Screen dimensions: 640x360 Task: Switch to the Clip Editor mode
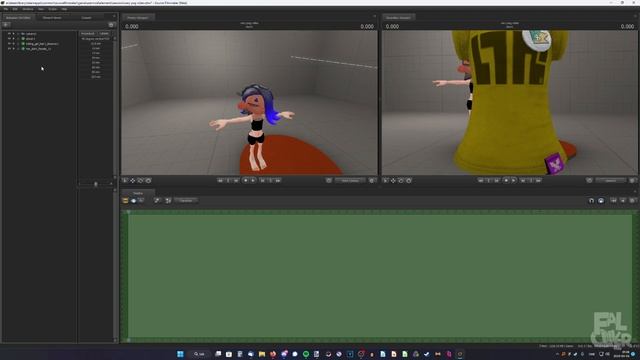[126, 200]
